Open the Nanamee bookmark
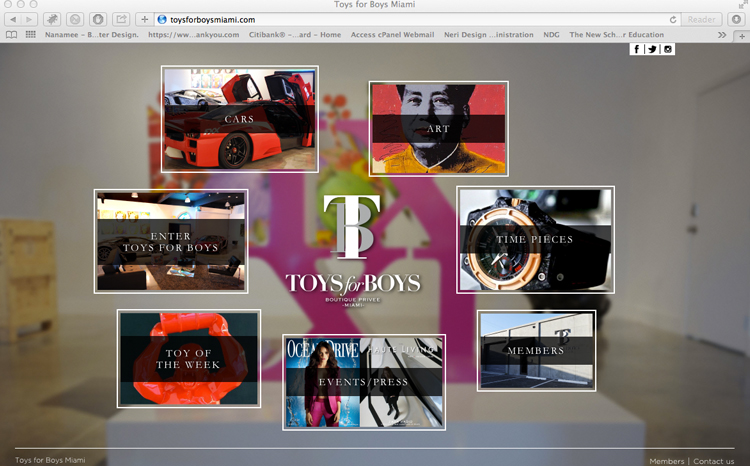This screenshot has height=466, width=750. point(91,34)
